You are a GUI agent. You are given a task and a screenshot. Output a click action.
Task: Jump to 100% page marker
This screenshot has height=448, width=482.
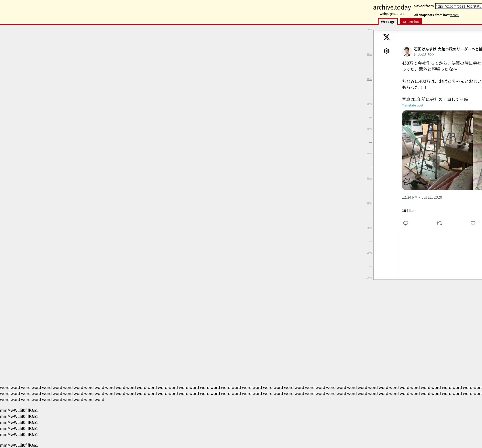[x=368, y=278]
